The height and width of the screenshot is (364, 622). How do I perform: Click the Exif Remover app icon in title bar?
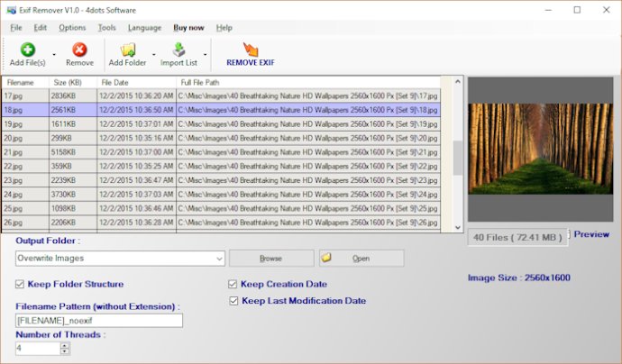click(11, 10)
